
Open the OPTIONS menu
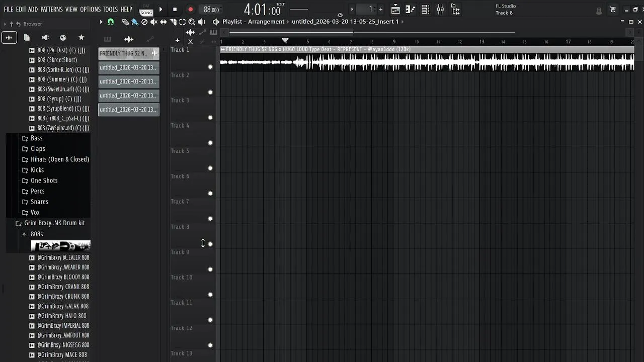point(91,10)
